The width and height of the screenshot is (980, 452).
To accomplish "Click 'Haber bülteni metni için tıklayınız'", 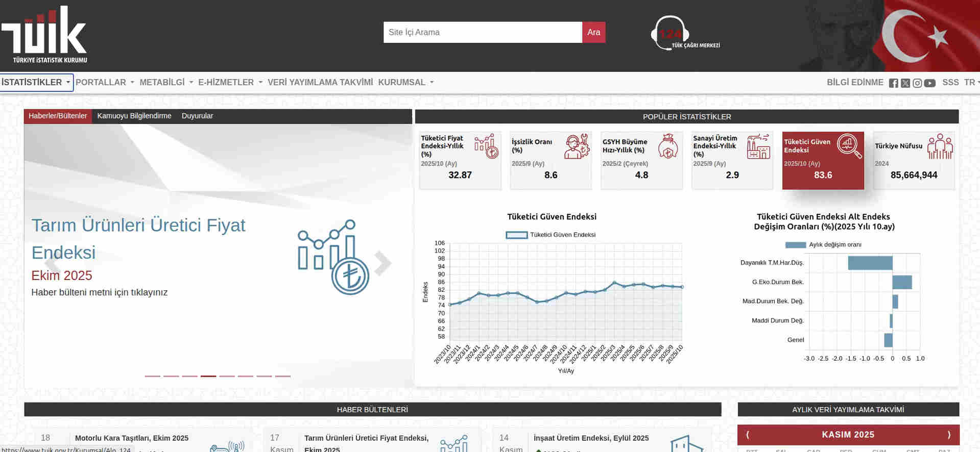I will click(100, 293).
